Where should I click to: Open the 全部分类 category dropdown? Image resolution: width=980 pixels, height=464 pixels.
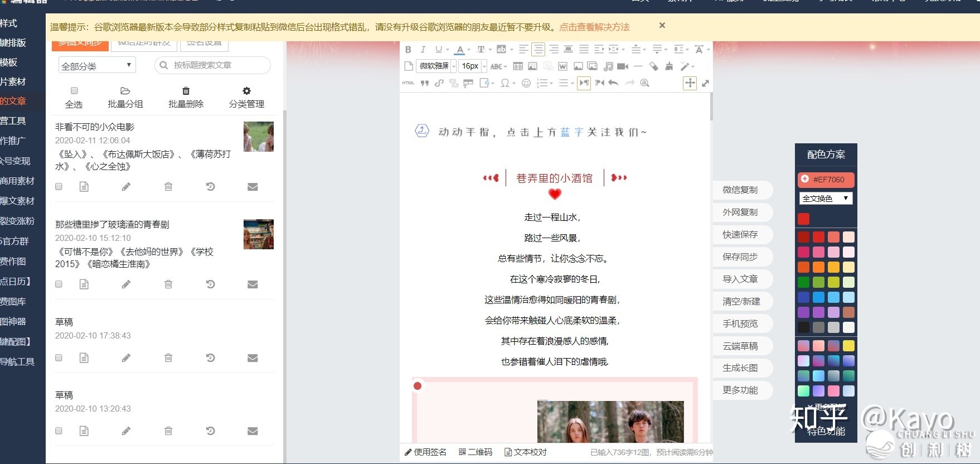97,66
